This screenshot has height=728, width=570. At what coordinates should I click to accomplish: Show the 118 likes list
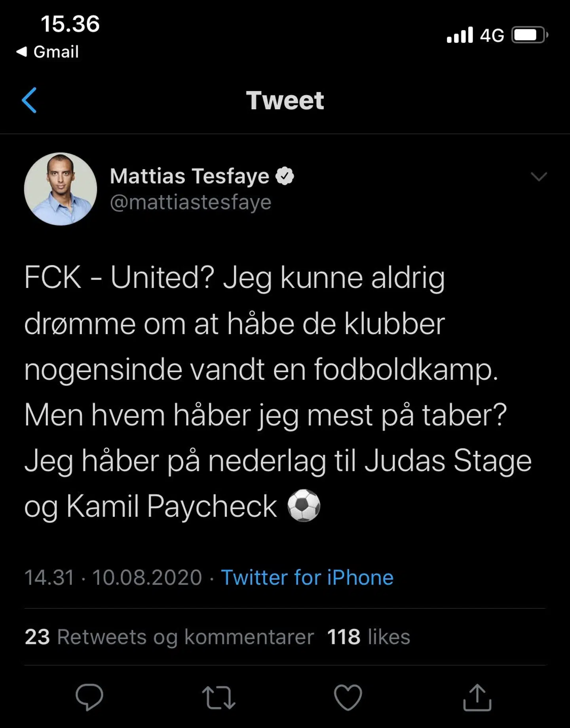pyautogui.click(x=369, y=637)
